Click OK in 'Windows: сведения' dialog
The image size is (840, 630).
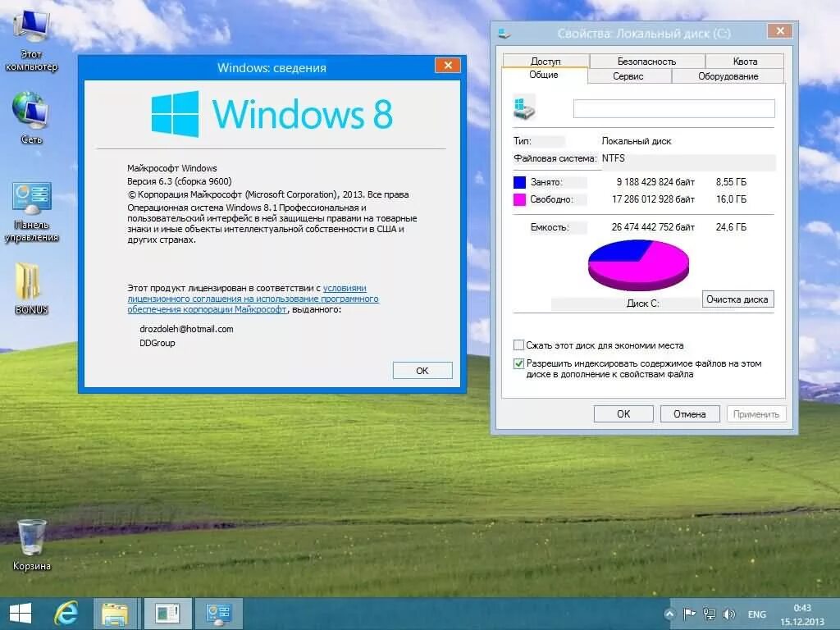click(x=422, y=370)
